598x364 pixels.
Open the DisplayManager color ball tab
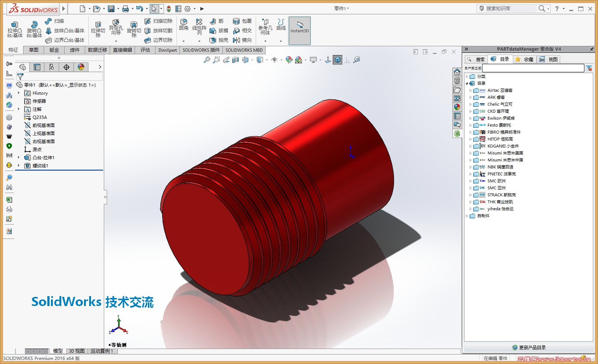[x=81, y=67]
